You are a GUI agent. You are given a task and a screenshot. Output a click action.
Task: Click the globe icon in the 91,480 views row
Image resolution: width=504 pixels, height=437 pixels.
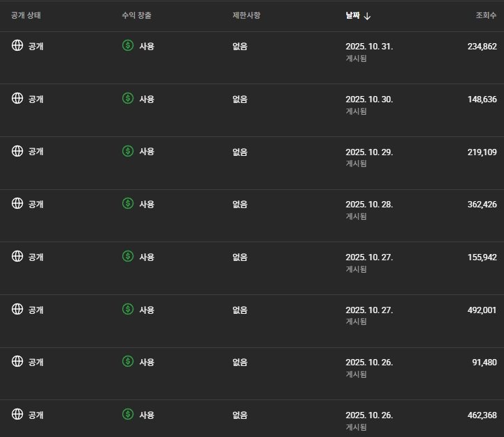tap(17, 361)
